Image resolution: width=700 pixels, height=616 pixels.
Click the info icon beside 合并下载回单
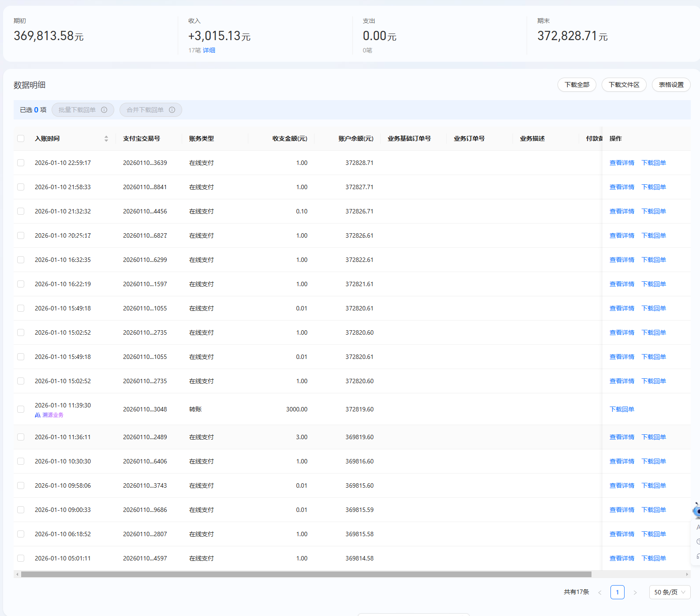pos(172,110)
